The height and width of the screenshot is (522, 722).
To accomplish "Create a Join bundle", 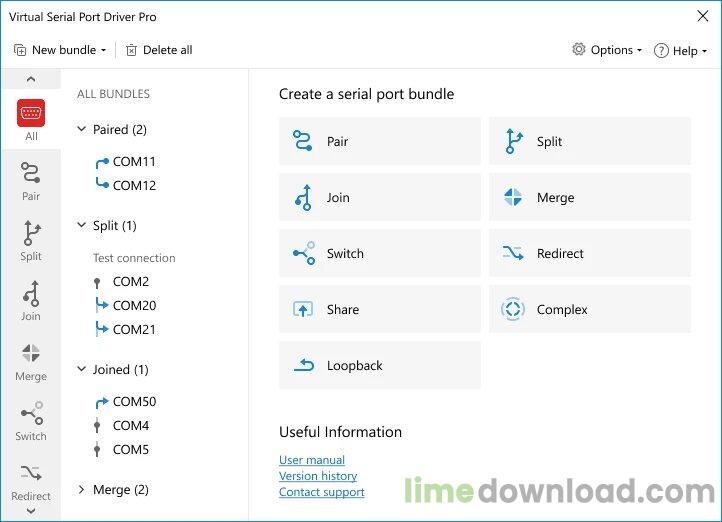I will [x=380, y=197].
